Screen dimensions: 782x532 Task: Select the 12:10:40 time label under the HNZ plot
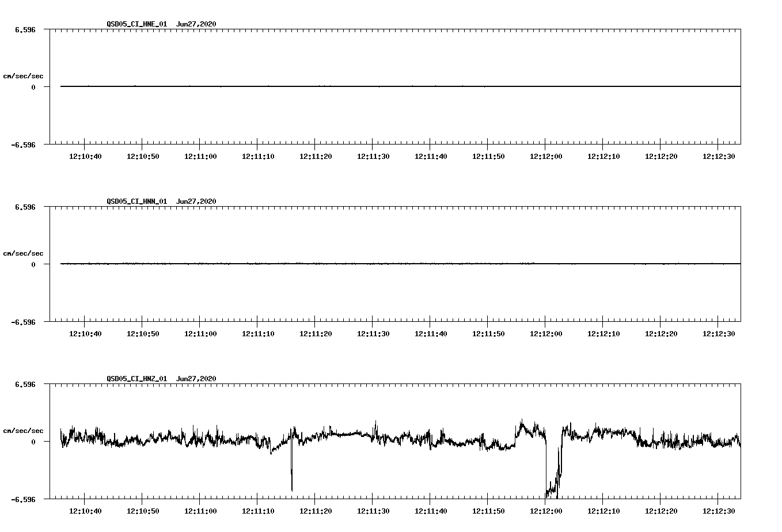85,511
